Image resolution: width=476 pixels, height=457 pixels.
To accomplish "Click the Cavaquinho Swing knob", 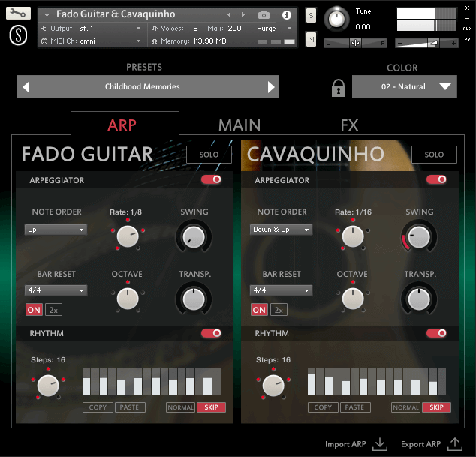I will coord(419,236).
